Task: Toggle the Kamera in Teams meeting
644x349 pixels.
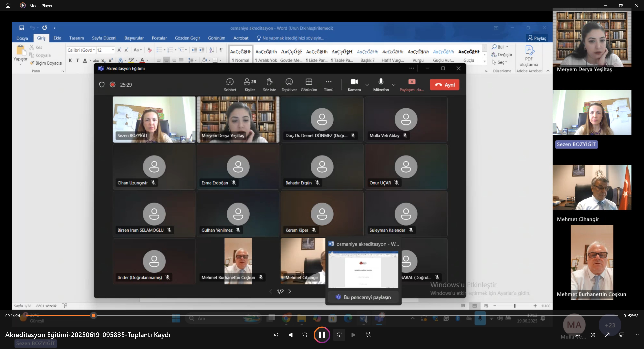Action: 354,85
